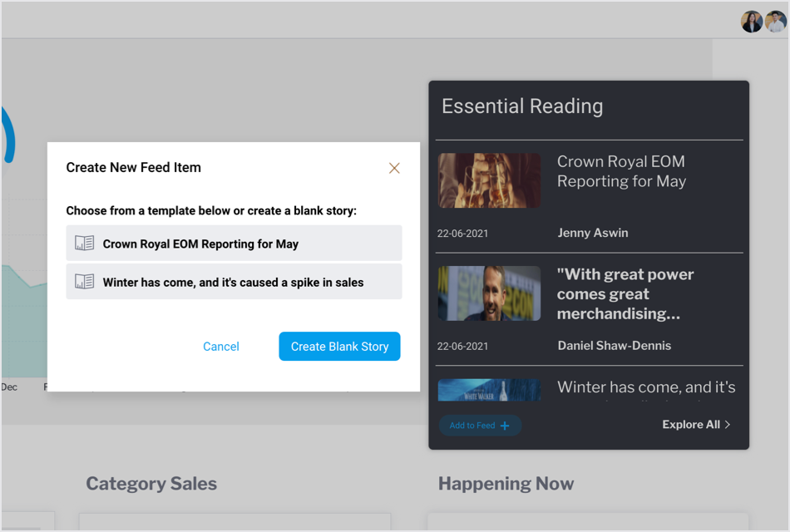Click the X to dismiss the dialog
Viewport: 790px width, 532px height.
[x=394, y=167]
